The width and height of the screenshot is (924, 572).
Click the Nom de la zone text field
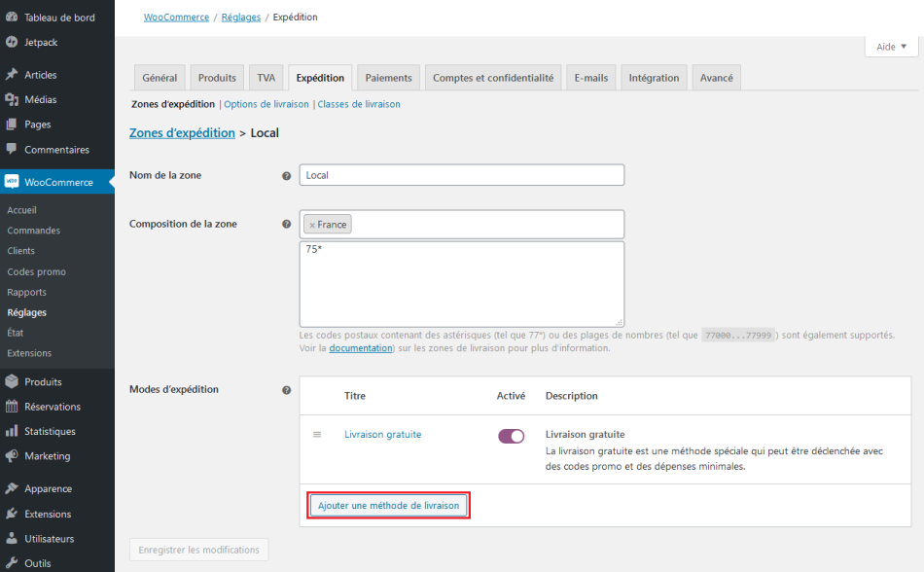coord(462,175)
